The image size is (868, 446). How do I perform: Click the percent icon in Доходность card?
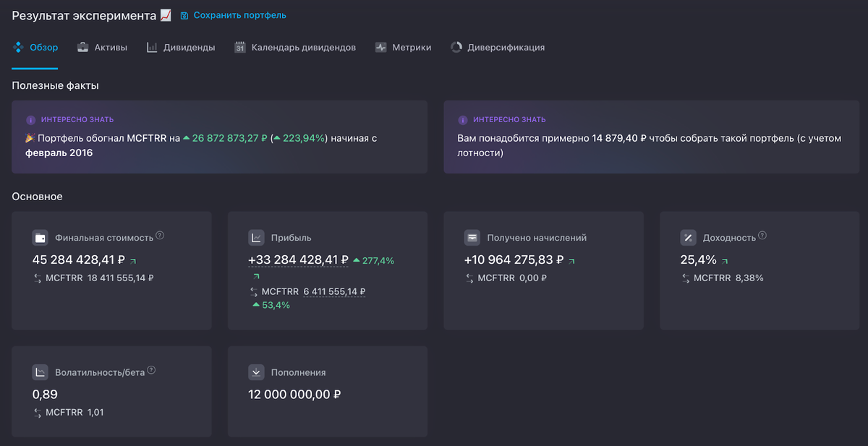tap(688, 238)
